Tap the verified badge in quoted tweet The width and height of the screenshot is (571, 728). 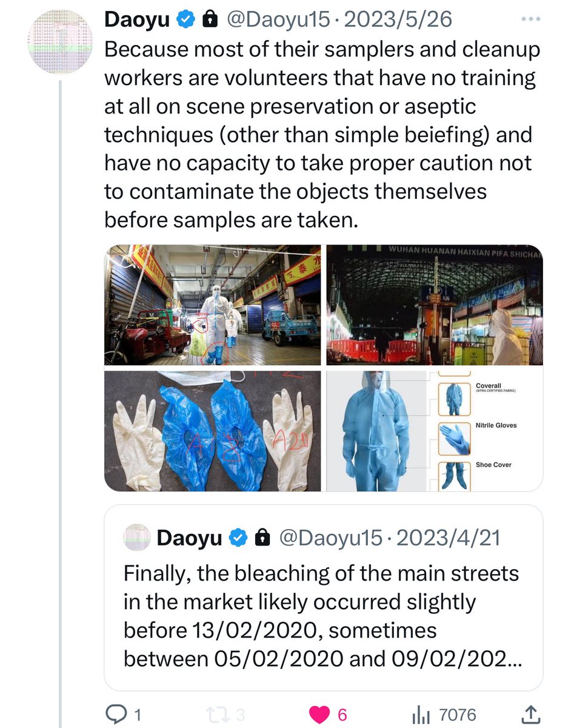pos(237,538)
